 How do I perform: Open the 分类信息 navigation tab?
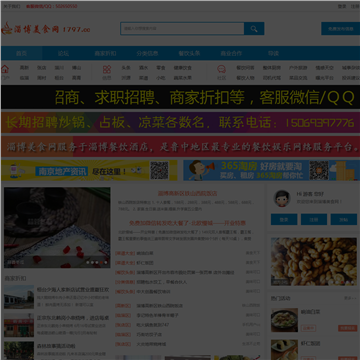point(147,53)
